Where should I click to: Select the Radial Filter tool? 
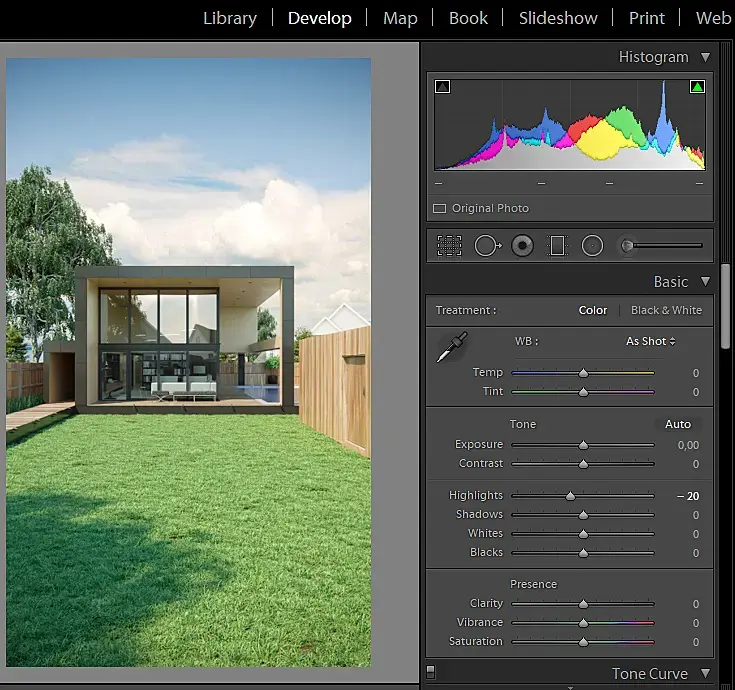click(592, 246)
